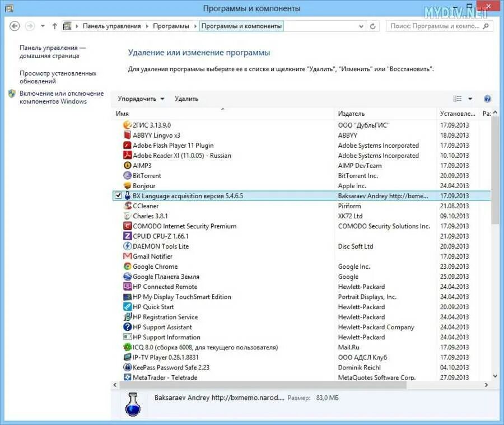Click the BX Language acquisition flask icon in list
This screenshot has height=425, width=504.
(128, 196)
